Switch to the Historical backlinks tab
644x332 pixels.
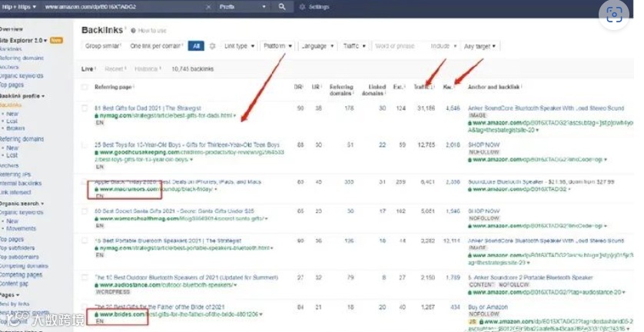(x=147, y=69)
